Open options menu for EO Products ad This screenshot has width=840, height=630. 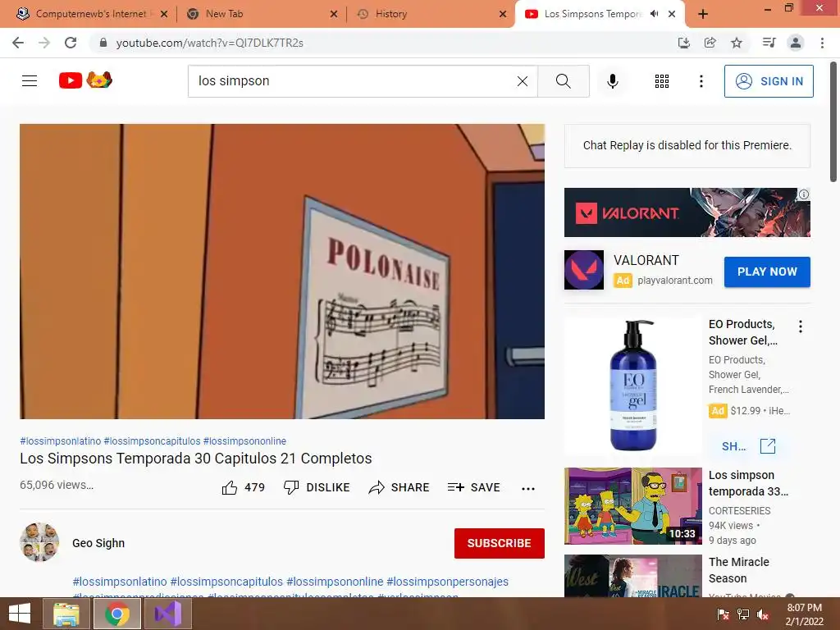(x=801, y=326)
